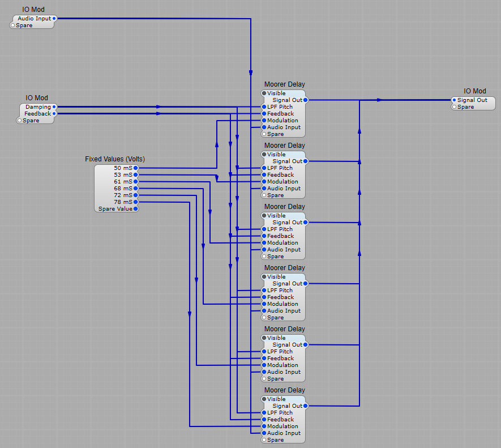Viewport: 501px width, 448px height.
Task: Click the output IO Mod Signal Out port
Action: point(454,100)
